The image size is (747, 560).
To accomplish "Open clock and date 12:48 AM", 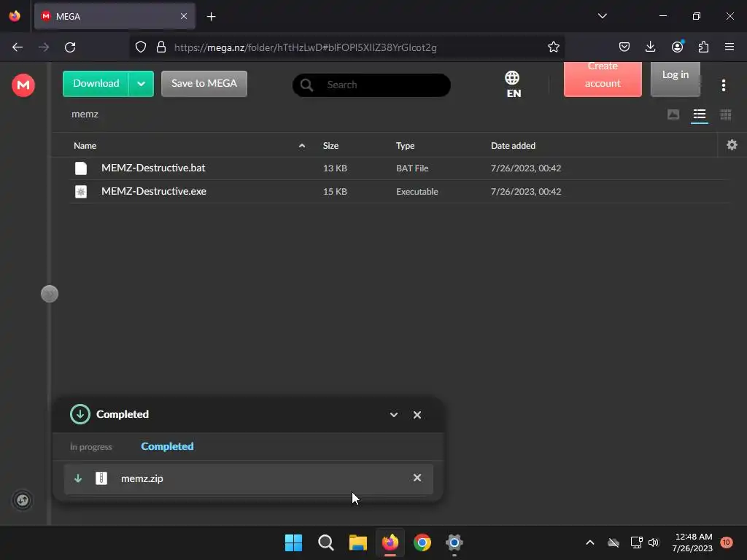I will coord(692,542).
